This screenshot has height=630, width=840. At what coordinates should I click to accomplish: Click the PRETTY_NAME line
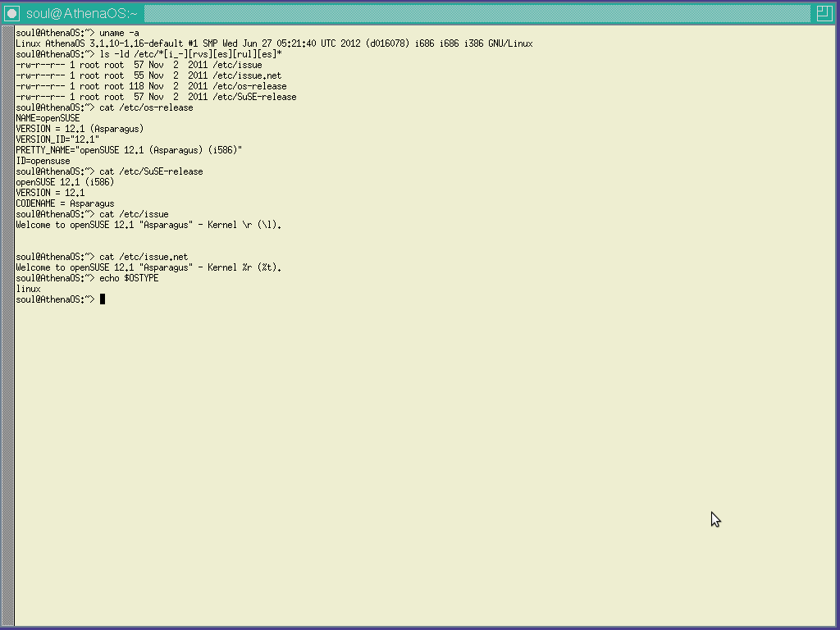click(129, 151)
